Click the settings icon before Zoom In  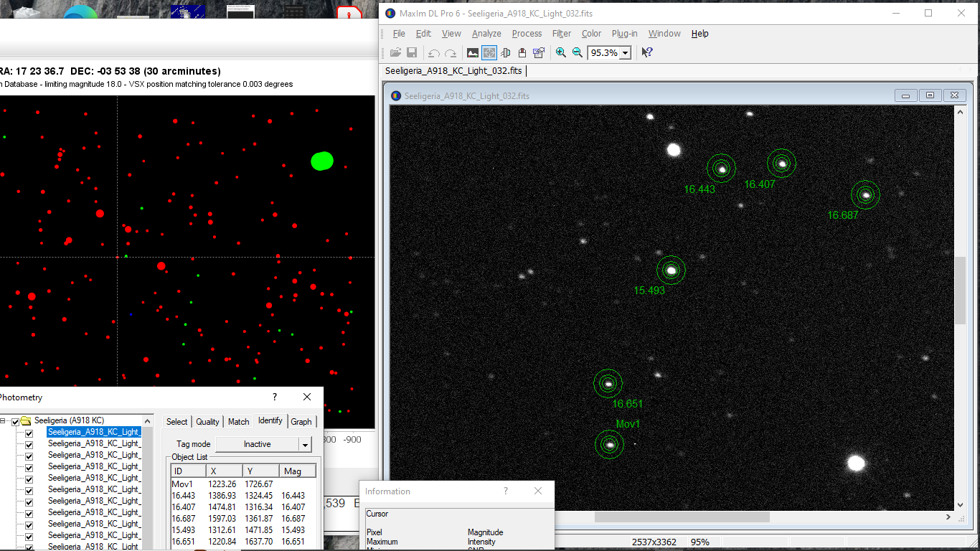click(x=539, y=52)
